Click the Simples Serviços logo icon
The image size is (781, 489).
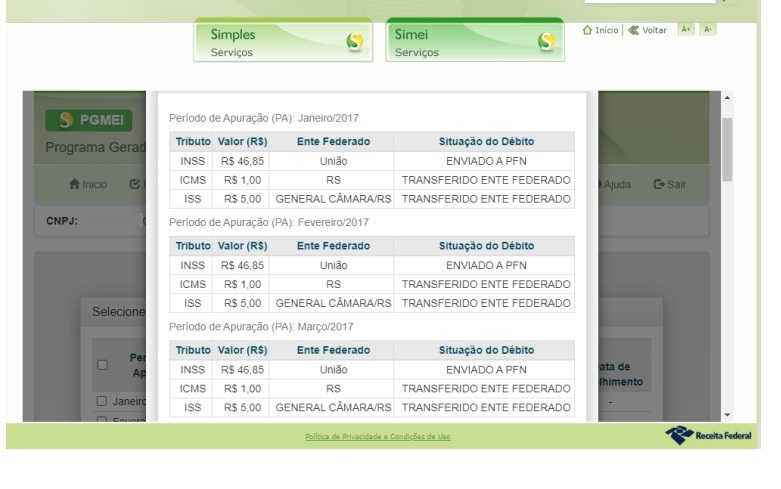(353, 41)
